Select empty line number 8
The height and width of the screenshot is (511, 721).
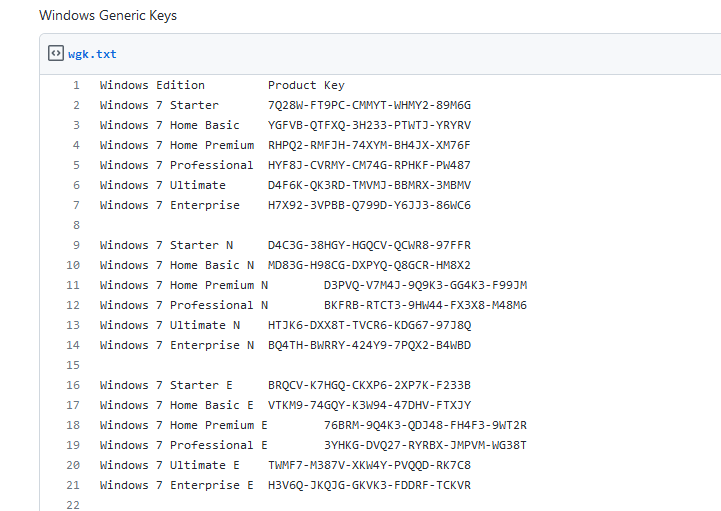pos(76,225)
